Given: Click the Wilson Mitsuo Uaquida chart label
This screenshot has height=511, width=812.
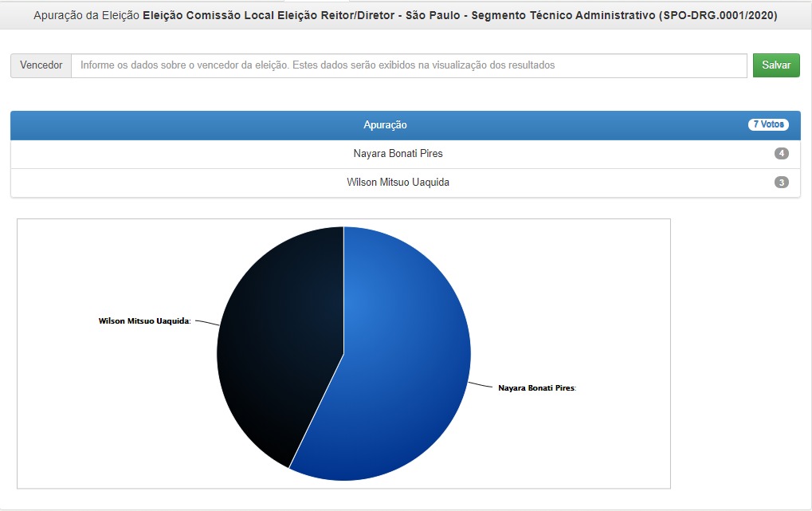Looking at the screenshot, I should (x=144, y=320).
